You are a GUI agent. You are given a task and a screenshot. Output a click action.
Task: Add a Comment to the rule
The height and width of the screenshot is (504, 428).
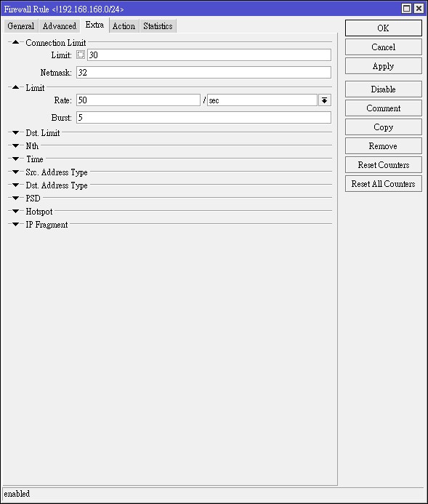384,108
